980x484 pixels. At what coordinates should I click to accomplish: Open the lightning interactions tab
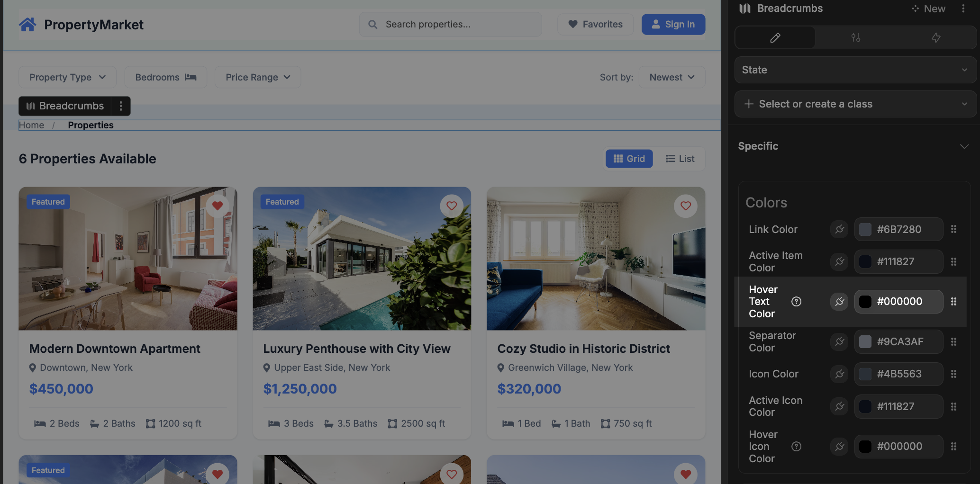pyautogui.click(x=935, y=37)
